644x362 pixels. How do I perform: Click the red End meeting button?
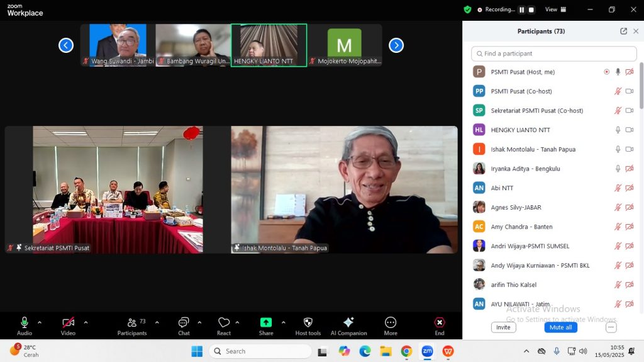(x=440, y=326)
